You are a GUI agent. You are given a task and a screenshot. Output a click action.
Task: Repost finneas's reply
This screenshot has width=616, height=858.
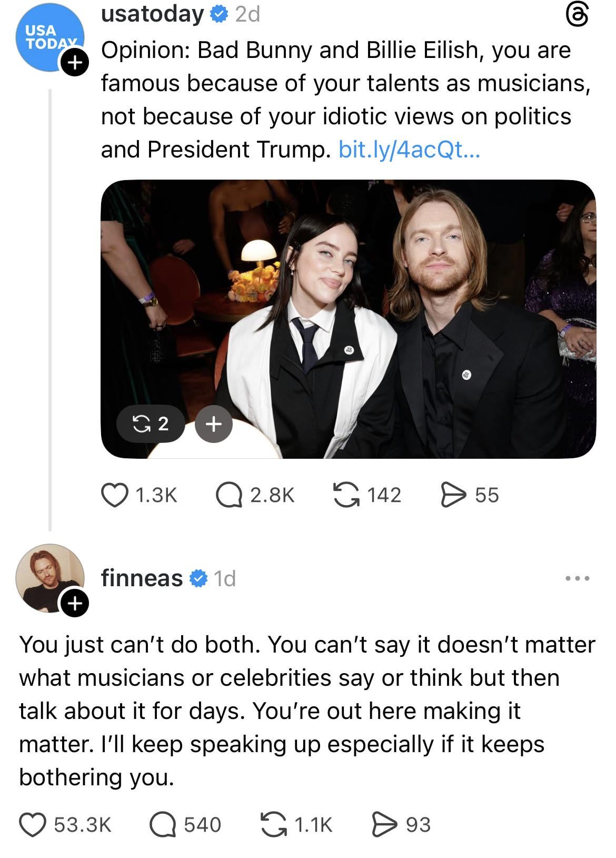click(273, 825)
